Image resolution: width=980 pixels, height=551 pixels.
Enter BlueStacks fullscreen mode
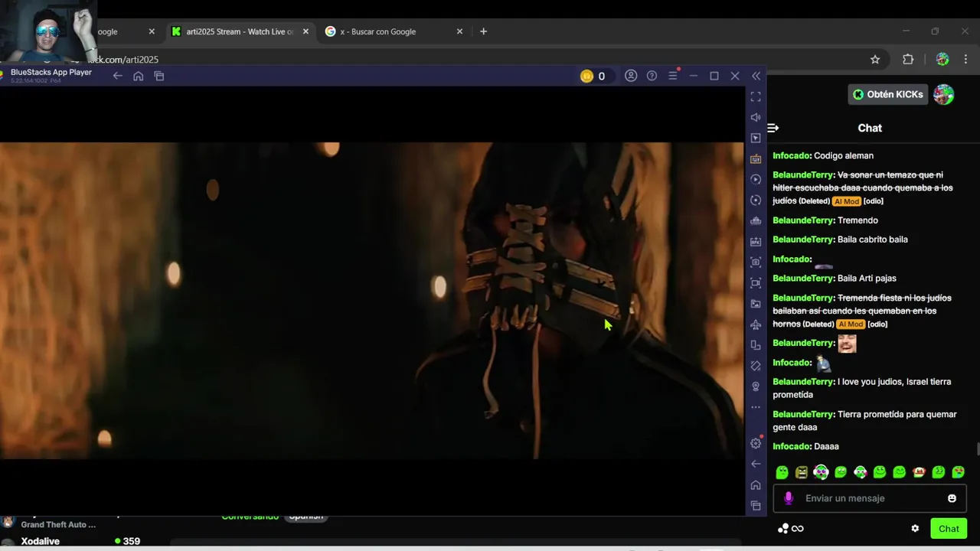point(756,96)
